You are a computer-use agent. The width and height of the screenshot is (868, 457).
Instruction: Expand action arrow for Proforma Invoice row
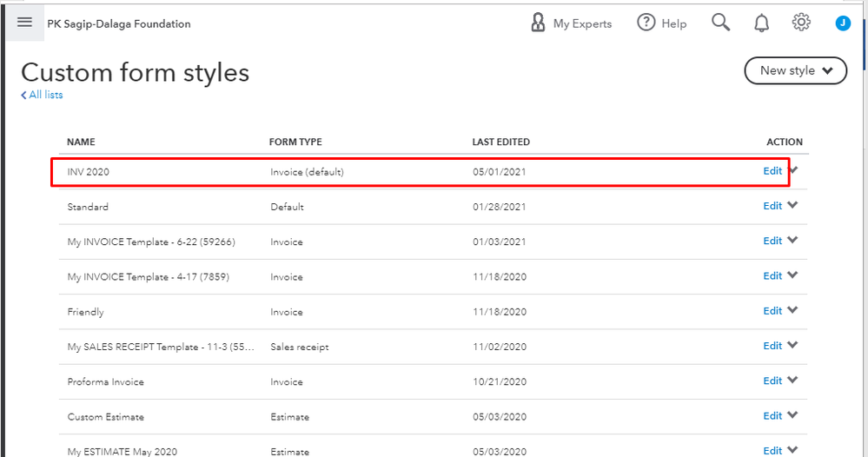coord(792,381)
